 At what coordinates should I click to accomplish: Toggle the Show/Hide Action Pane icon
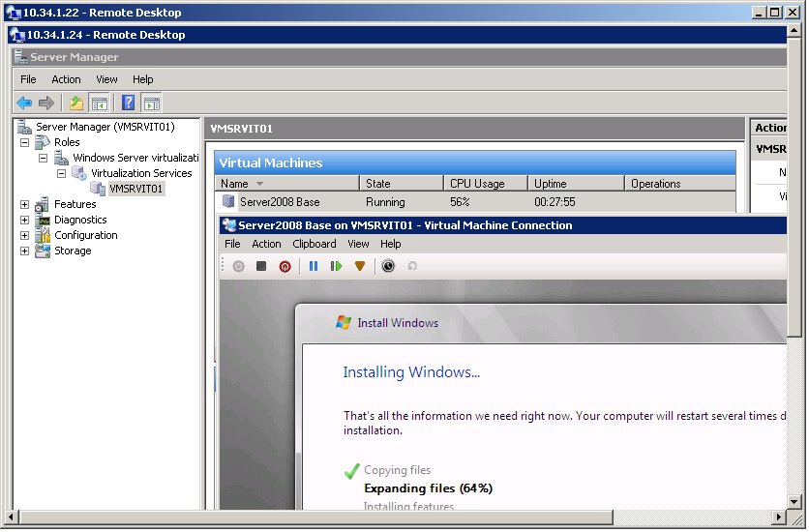point(152,103)
